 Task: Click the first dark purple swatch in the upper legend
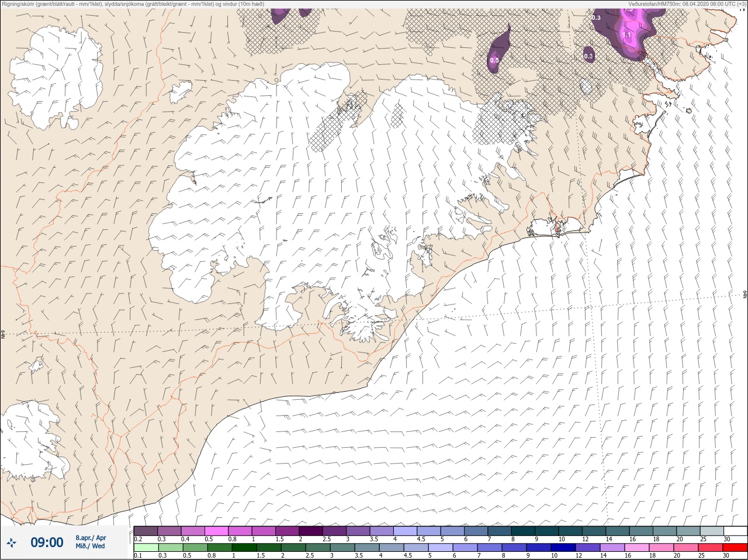pos(146,531)
